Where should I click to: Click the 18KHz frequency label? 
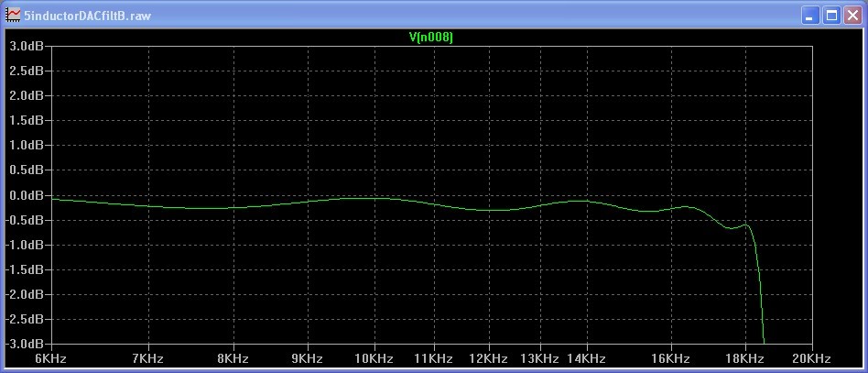tap(745, 358)
